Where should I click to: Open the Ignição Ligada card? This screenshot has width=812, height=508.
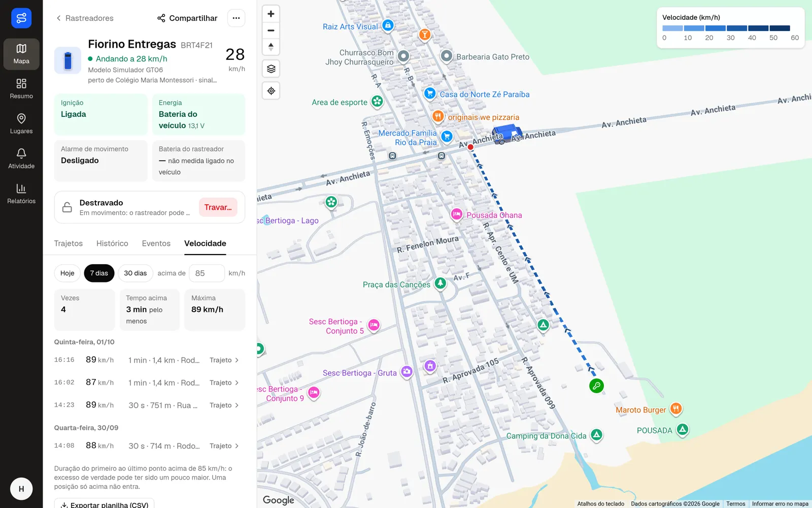[101, 115]
